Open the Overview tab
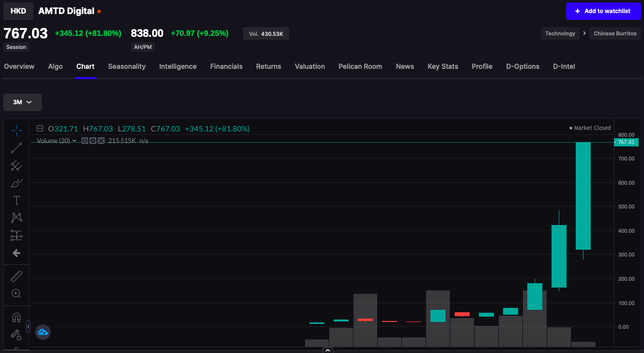 (19, 66)
